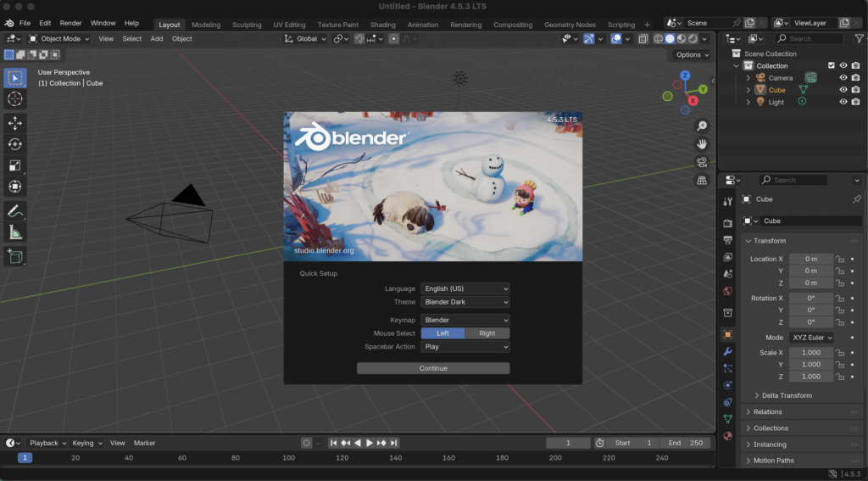Open the File menu

coord(25,23)
